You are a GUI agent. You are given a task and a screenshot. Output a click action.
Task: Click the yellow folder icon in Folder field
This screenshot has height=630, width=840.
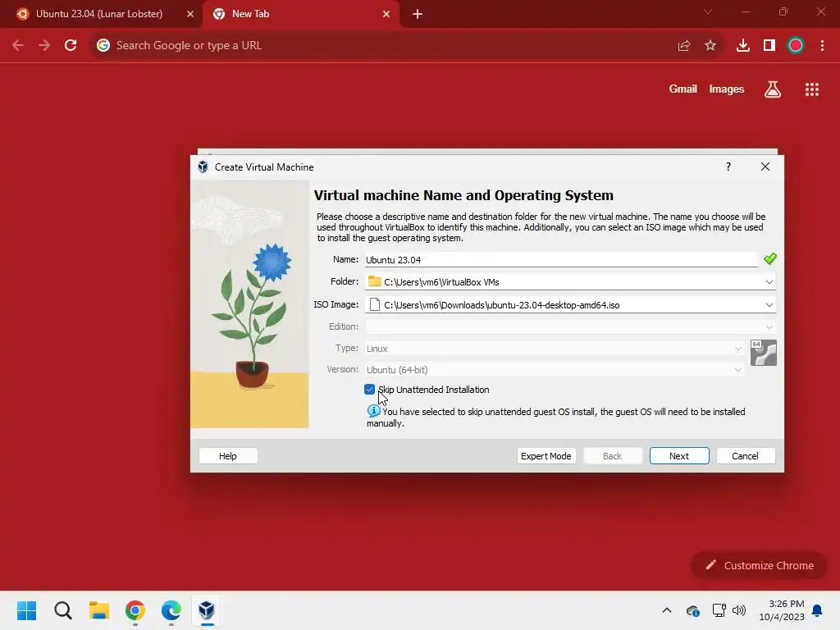click(x=374, y=281)
